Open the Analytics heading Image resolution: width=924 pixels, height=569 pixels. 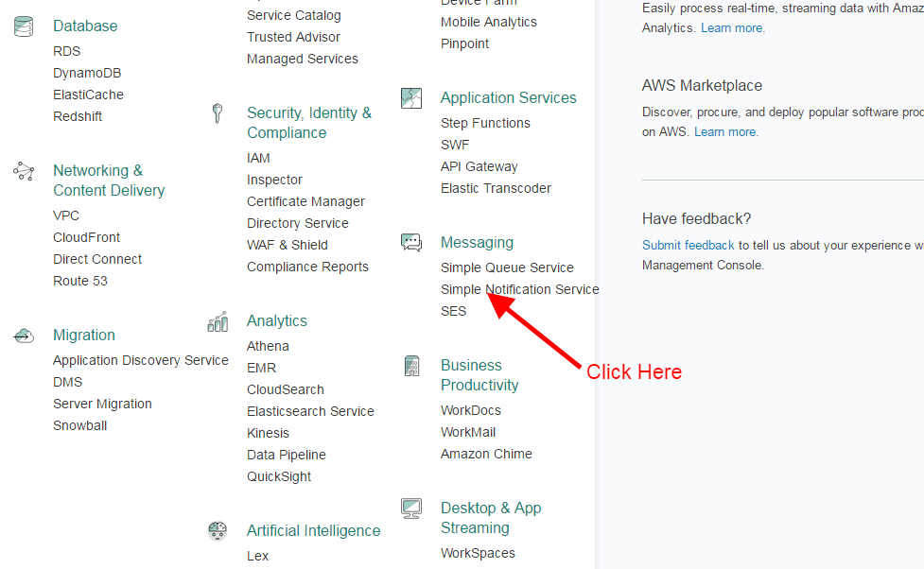point(277,321)
